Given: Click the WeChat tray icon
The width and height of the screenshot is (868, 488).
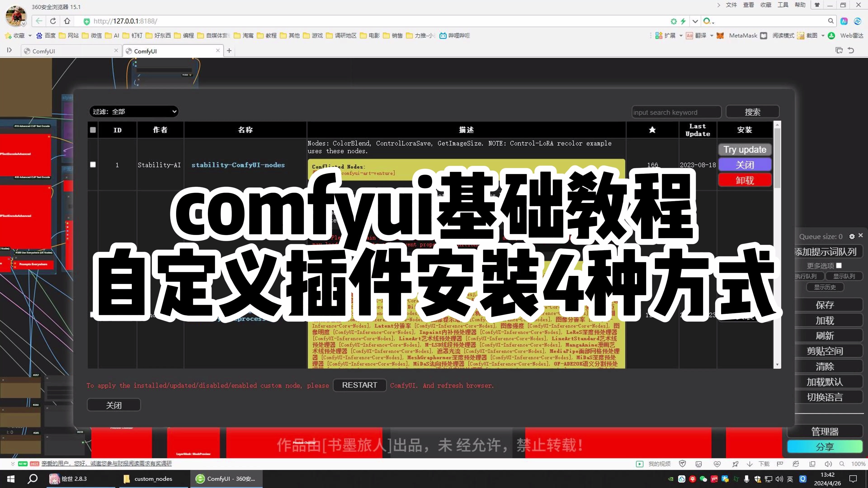Looking at the screenshot, I should click(x=703, y=479).
